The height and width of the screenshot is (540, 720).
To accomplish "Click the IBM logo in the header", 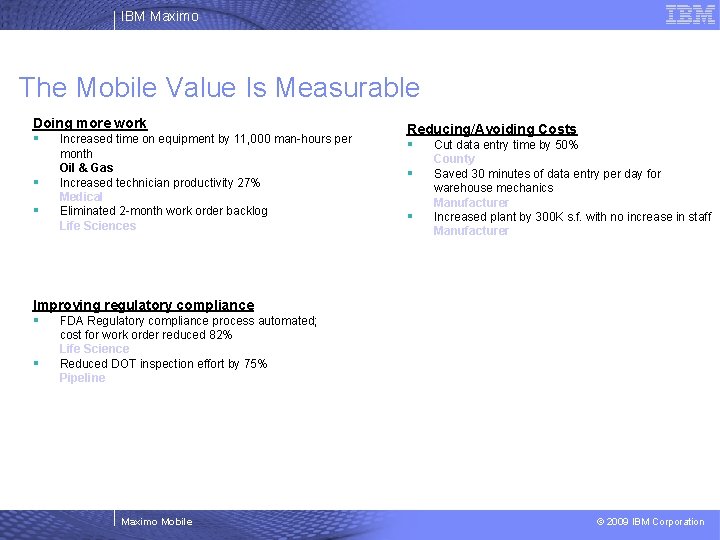I will [690, 14].
